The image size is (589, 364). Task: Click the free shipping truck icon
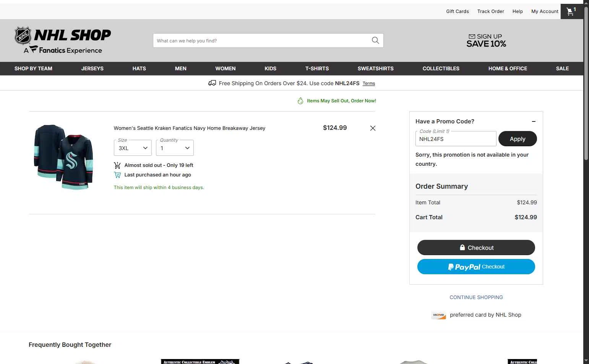click(212, 83)
